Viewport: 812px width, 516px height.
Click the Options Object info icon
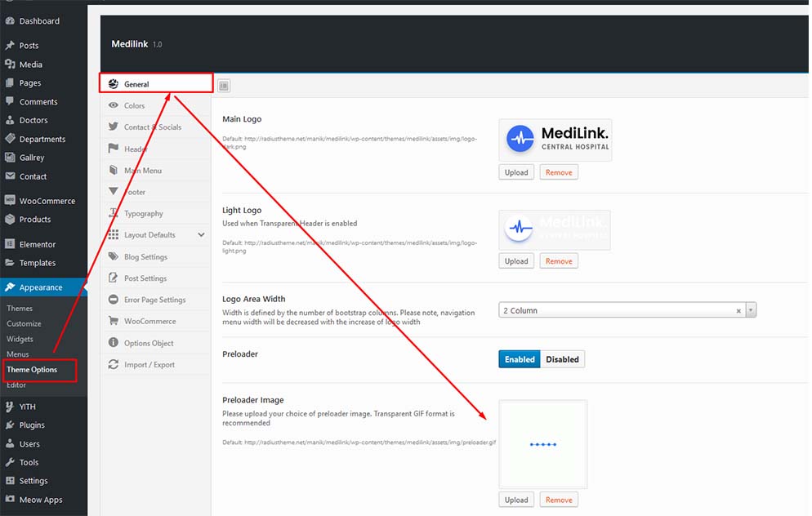(114, 342)
